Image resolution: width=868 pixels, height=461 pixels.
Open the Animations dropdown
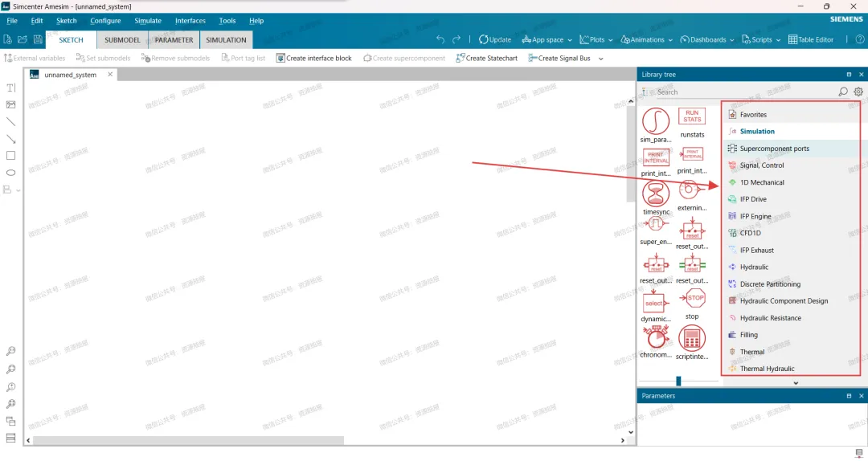646,40
